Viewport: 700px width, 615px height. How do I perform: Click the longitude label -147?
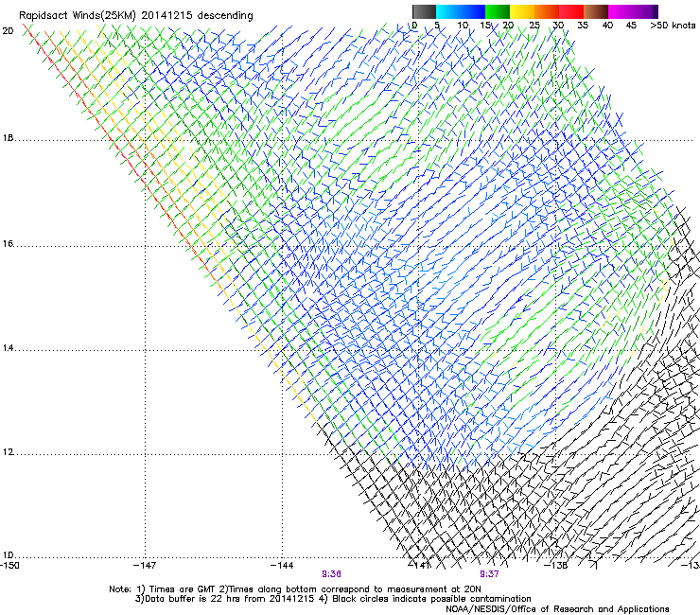point(145,566)
